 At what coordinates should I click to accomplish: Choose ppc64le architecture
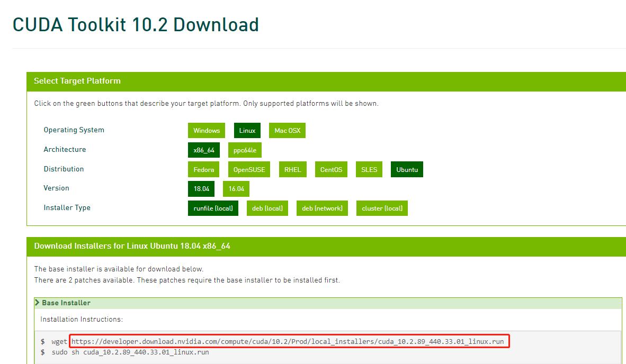pyautogui.click(x=245, y=150)
